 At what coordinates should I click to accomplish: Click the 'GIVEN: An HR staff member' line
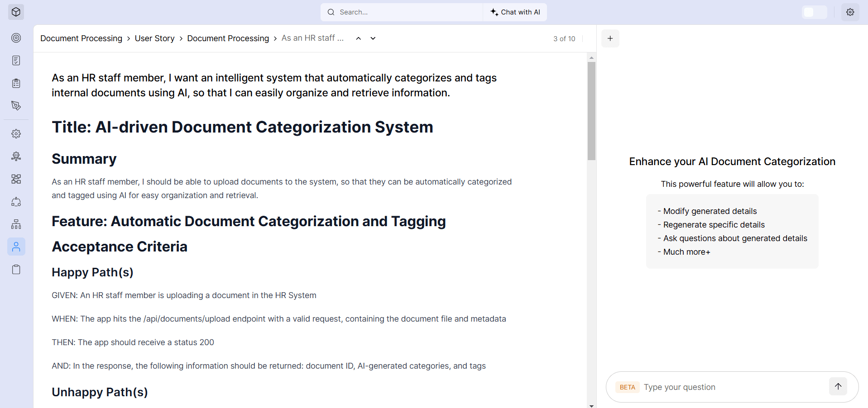184,295
